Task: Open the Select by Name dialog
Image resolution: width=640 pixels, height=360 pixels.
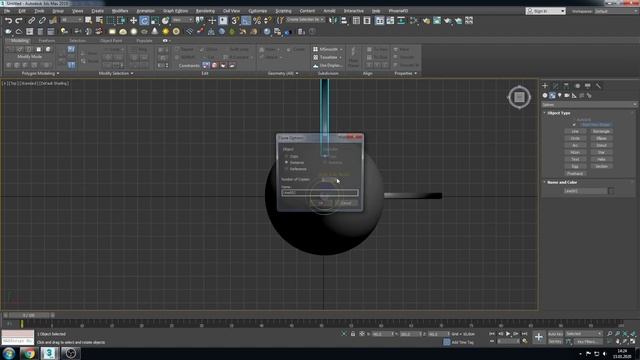Action: coord(99,20)
